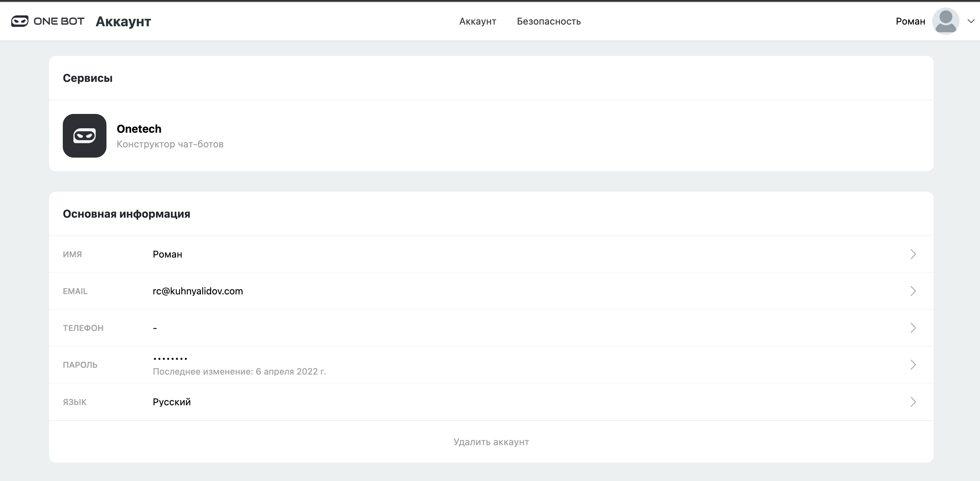Open email editing via its chevron
This screenshot has width=980, height=481.
pos(913,291)
